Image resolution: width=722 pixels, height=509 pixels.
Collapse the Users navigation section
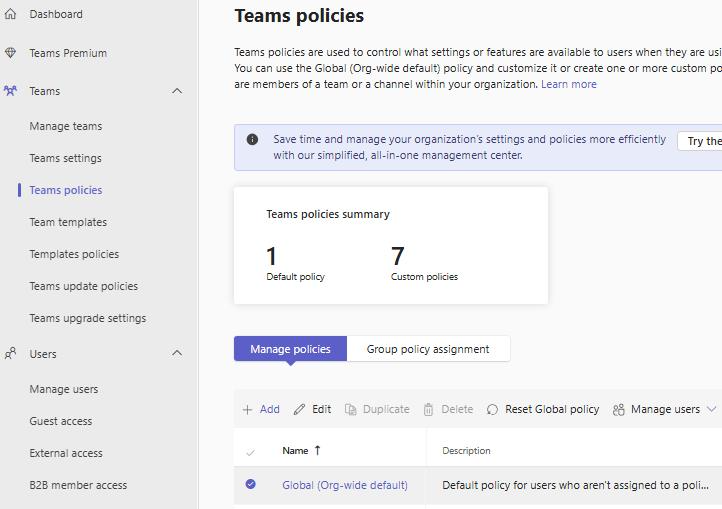point(177,353)
